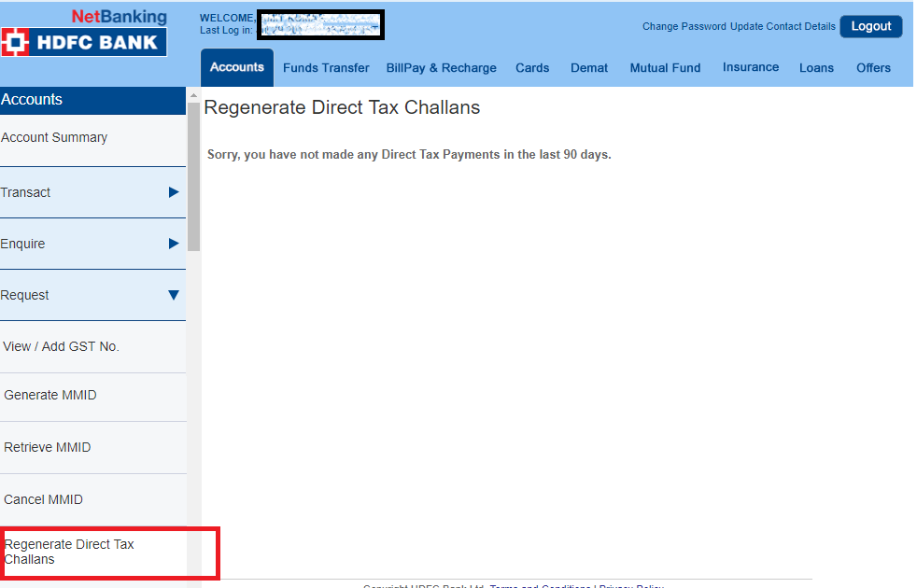Open the Mutual Fund tab
The width and height of the screenshot is (917, 588).
click(x=665, y=68)
